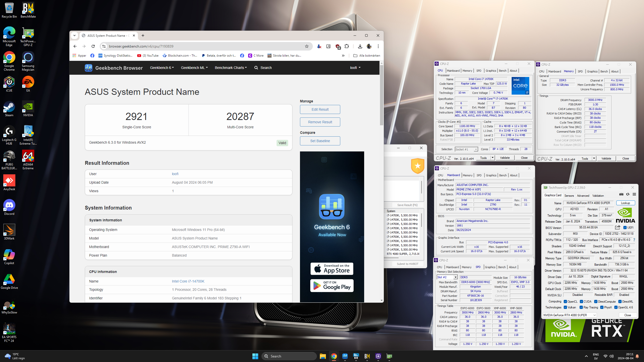Toggle the UEFI checkbox in GPU-Z
The image size is (644, 362).
[625, 227]
